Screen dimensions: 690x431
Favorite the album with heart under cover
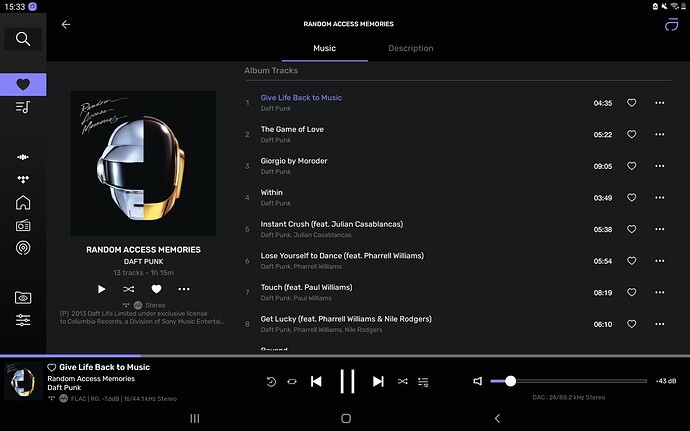156,289
